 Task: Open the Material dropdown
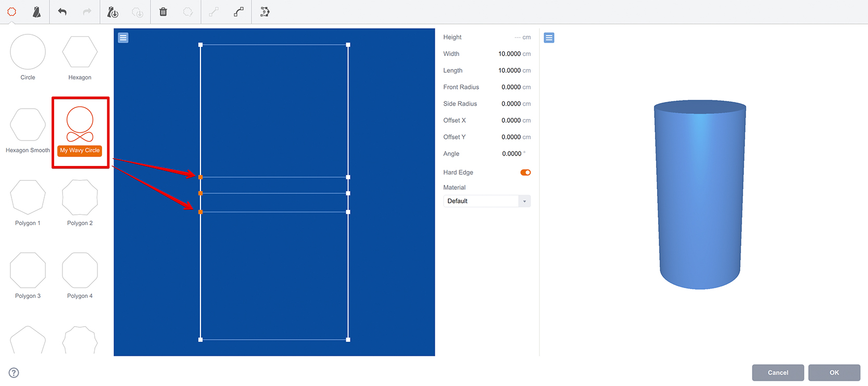pyautogui.click(x=486, y=201)
